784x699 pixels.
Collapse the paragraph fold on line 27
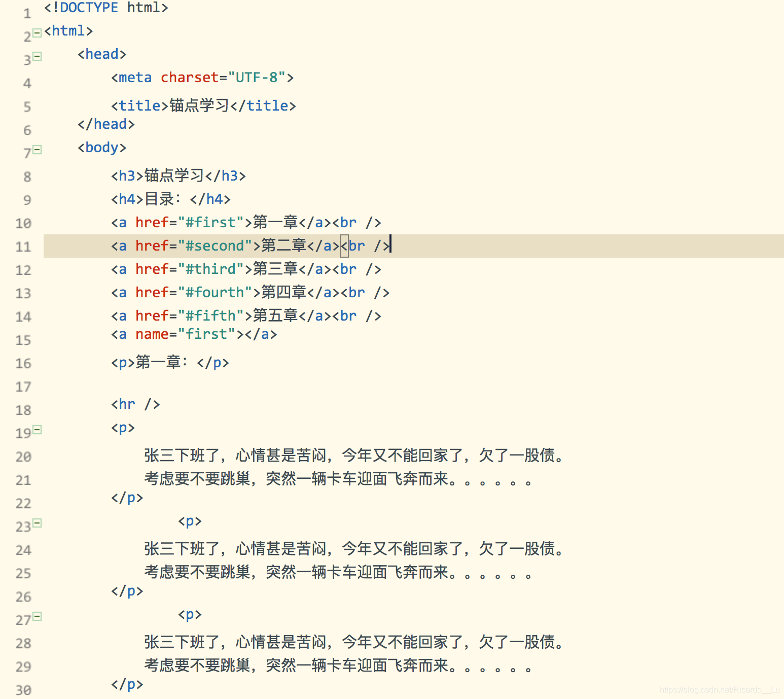(x=37, y=616)
